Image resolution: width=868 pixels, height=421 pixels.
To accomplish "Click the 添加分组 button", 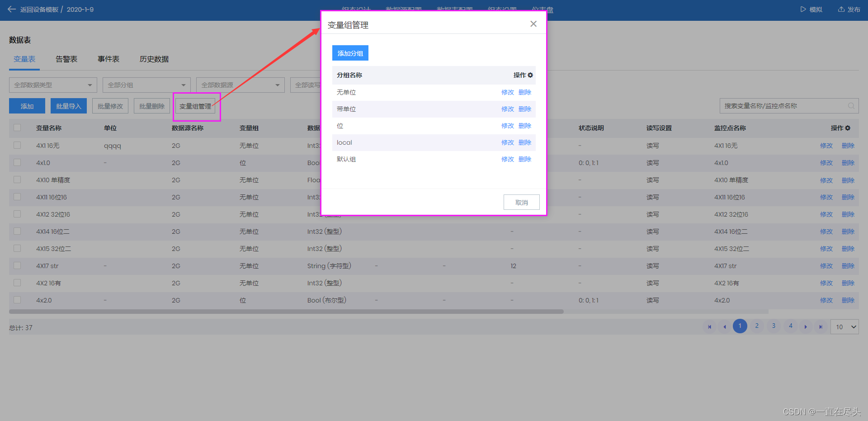I will point(350,53).
